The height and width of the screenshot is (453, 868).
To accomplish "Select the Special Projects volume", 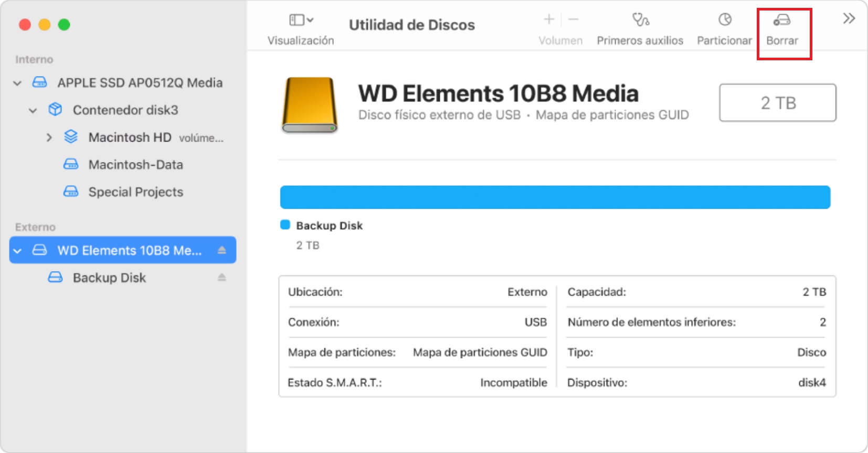I will coord(135,192).
